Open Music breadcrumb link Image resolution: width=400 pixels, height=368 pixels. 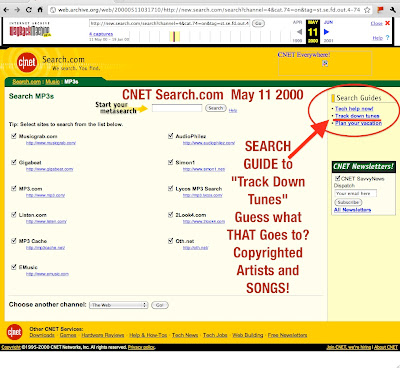(x=53, y=82)
